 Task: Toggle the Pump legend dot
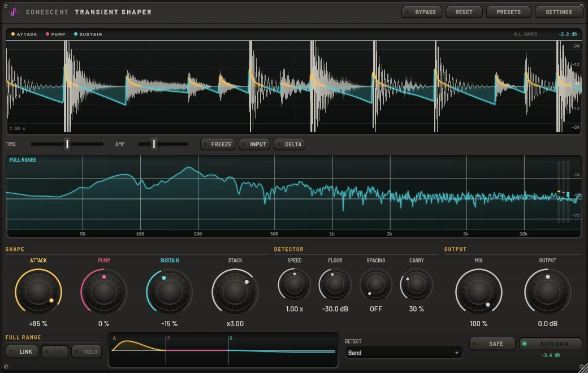(x=47, y=34)
